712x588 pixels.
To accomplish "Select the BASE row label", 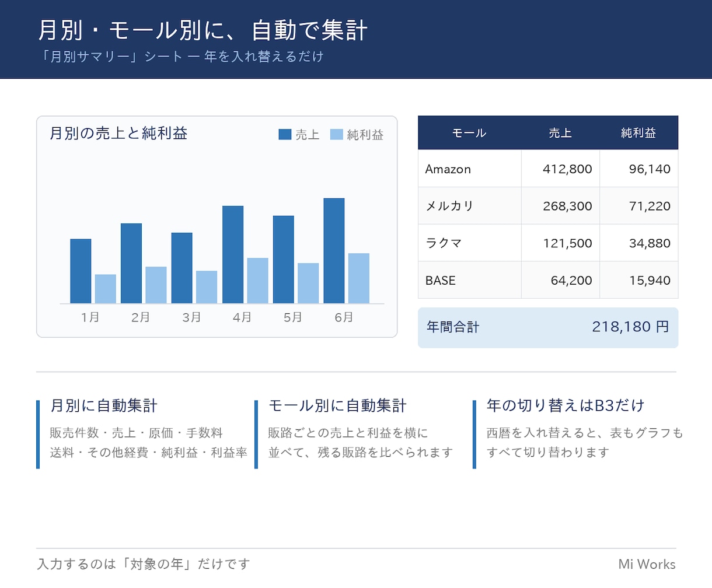I will pyautogui.click(x=441, y=281).
